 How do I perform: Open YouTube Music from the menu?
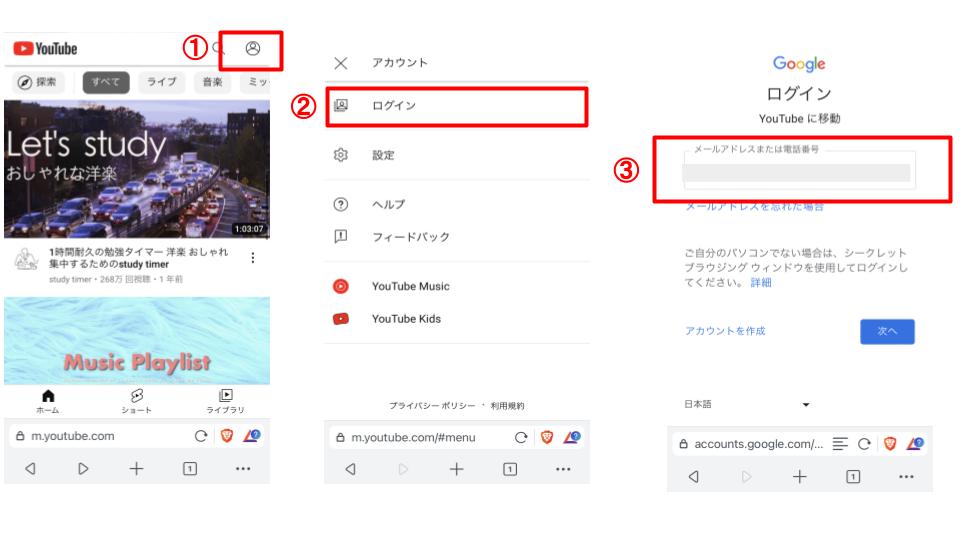coord(457,286)
